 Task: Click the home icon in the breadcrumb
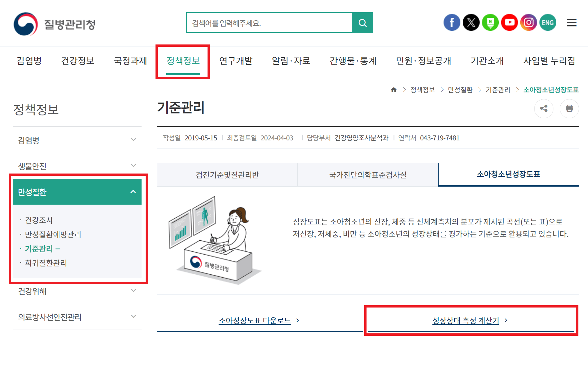click(394, 90)
